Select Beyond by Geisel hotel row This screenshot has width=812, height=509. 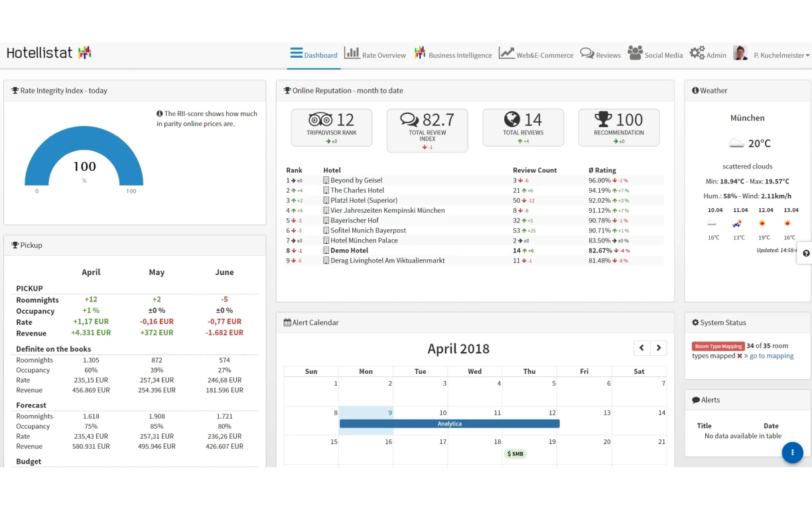click(474, 180)
